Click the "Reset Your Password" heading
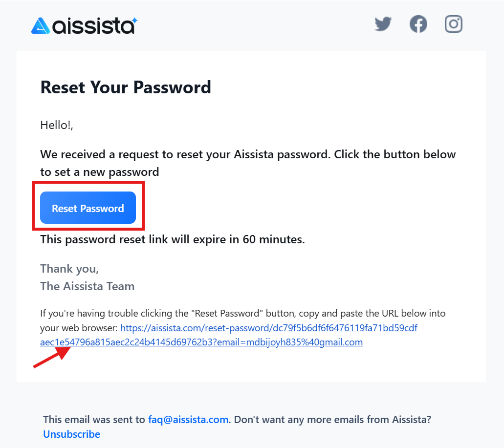The image size is (504, 448). click(x=126, y=87)
